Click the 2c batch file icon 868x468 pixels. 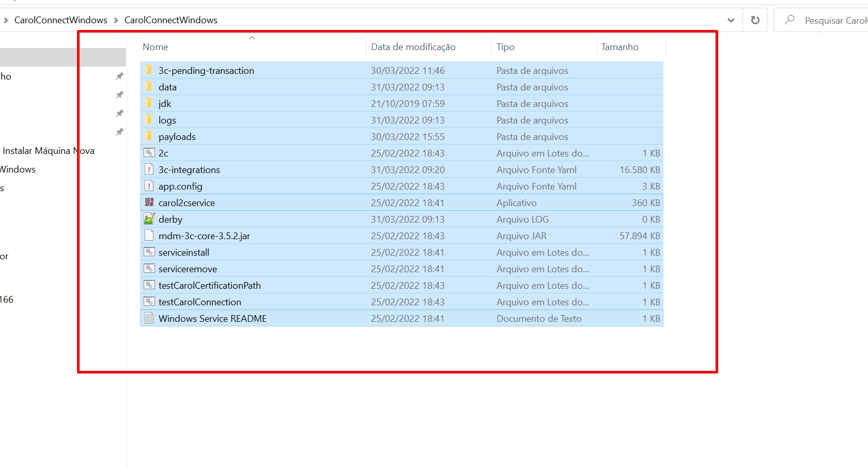[x=149, y=153]
